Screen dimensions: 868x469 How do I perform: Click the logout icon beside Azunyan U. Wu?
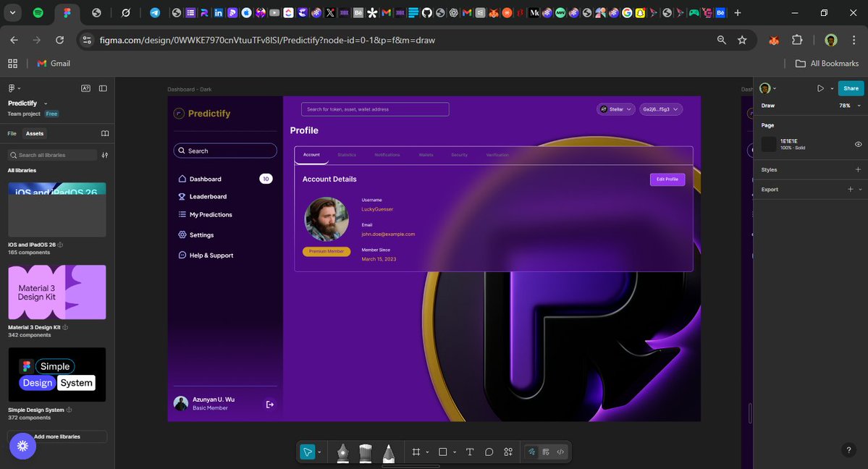[269, 405]
